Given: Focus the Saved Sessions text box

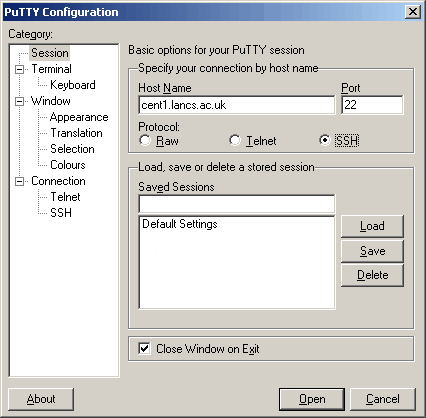Looking at the screenshot, I should (237, 204).
